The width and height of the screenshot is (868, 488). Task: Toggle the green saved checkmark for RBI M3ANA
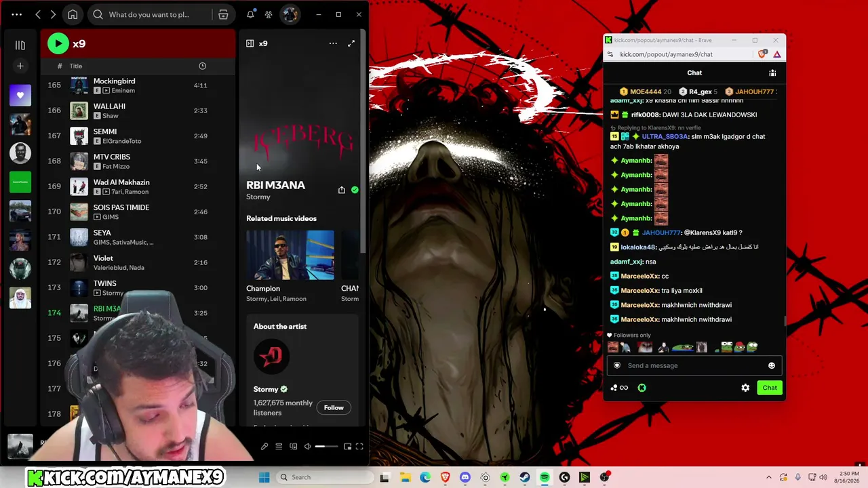(355, 190)
